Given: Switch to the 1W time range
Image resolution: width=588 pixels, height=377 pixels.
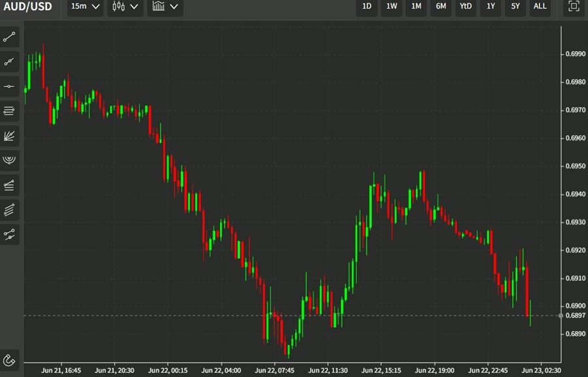Looking at the screenshot, I should (391, 7).
